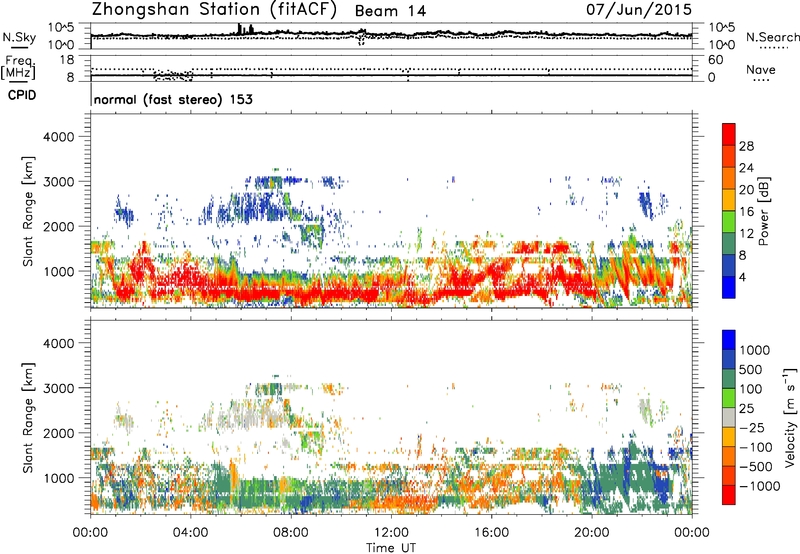Click the '-1000' tick on velocity colorbar
800x554 pixels.
click(x=759, y=486)
